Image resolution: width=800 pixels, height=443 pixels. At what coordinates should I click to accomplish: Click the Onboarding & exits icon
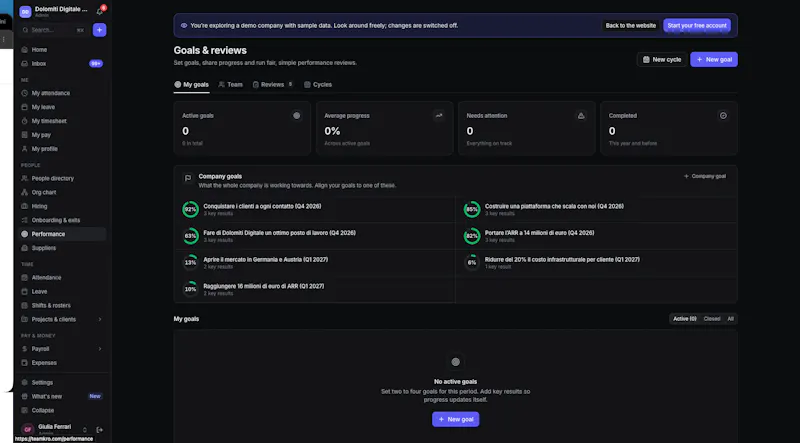24,220
